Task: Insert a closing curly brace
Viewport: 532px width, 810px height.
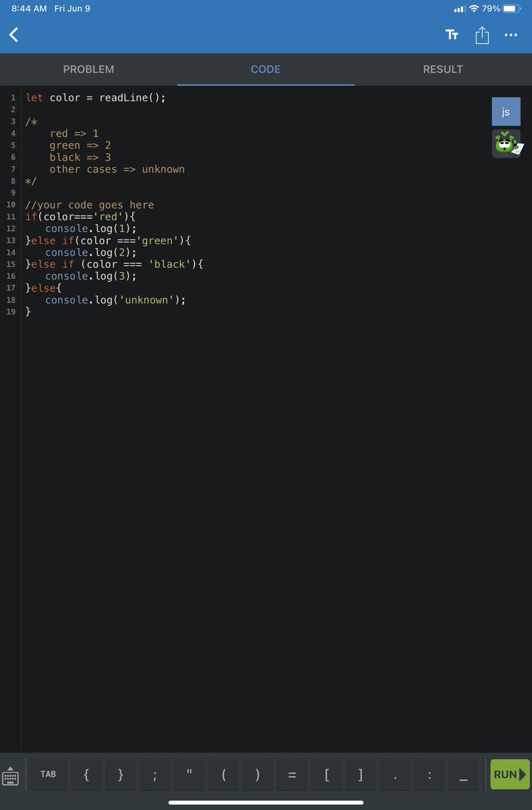Action: 120,774
